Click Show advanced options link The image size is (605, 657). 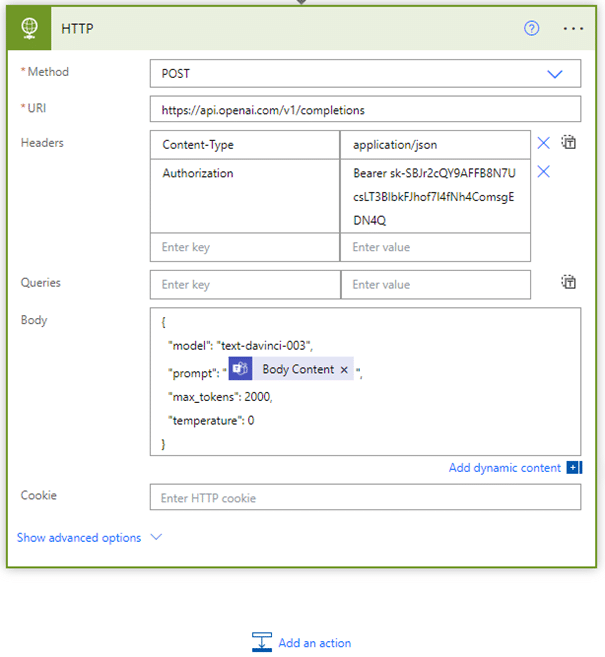point(79,538)
